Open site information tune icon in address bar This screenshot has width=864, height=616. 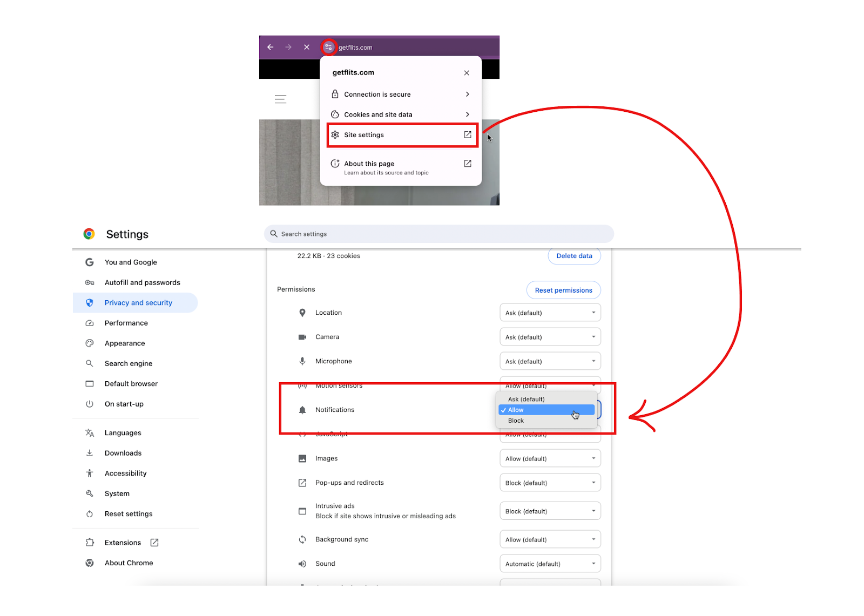[x=328, y=47]
